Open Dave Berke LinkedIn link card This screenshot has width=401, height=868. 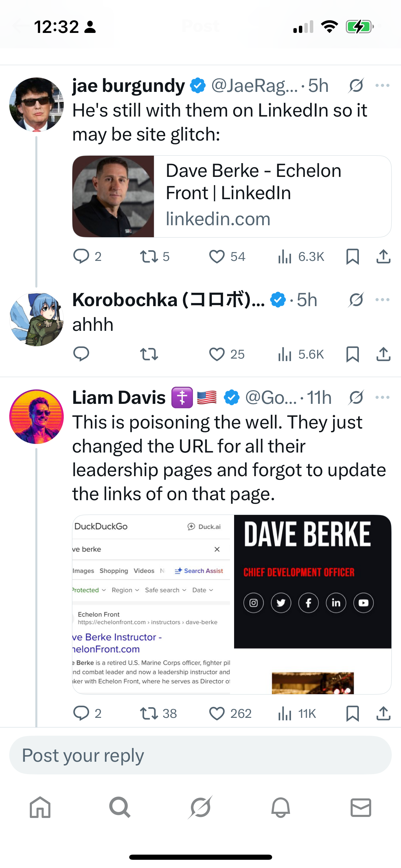coord(232,196)
